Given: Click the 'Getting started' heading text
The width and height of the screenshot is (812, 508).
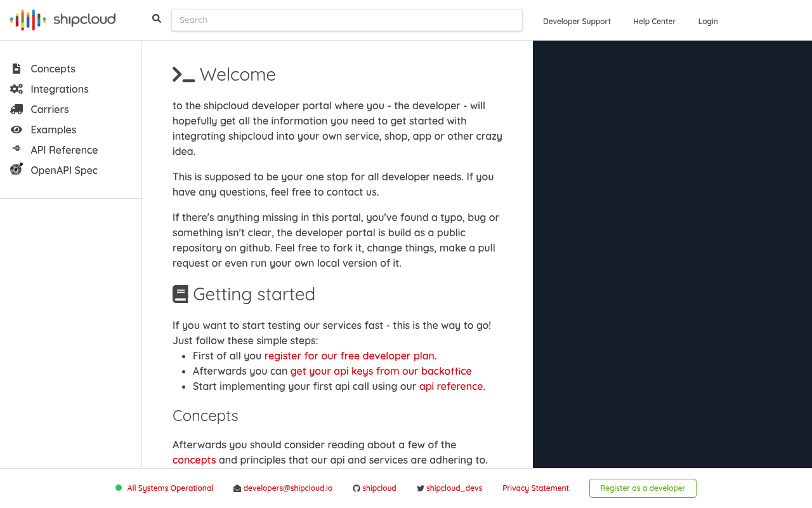Looking at the screenshot, I should [x=254, y=294].
